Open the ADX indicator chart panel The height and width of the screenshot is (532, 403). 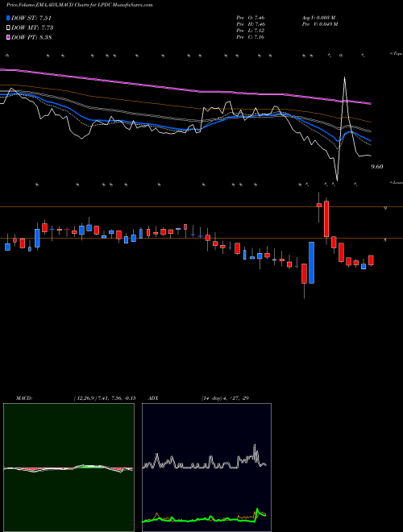(x=206, y=468)
